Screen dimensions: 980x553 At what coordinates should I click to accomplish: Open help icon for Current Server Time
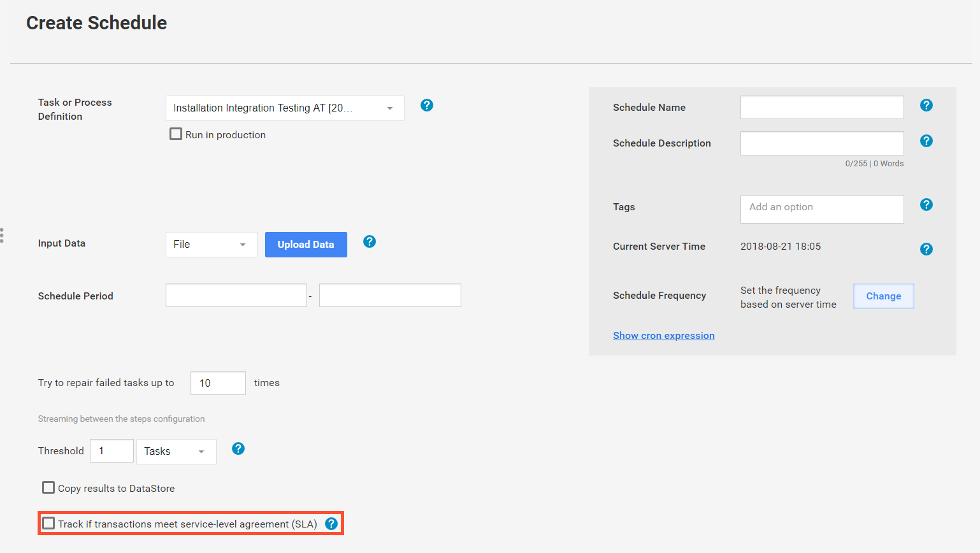click(x=926, y=249)
